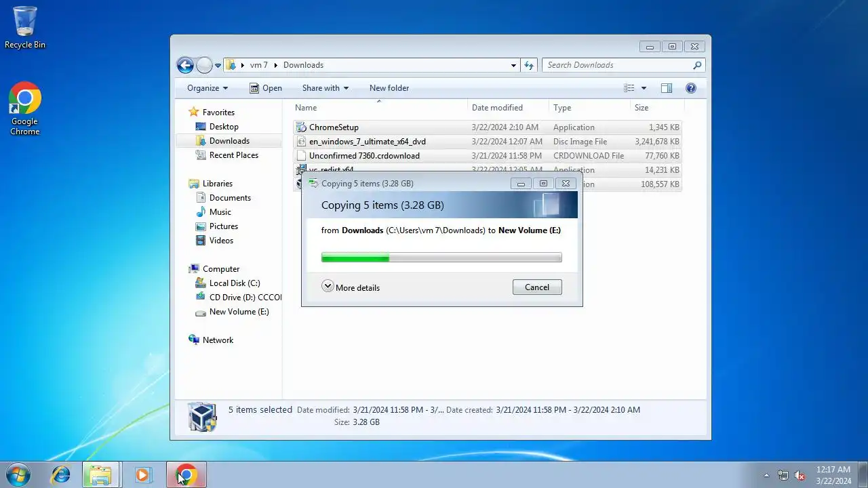Open the Google Chrome desktop shortcut

coord(25,109)
